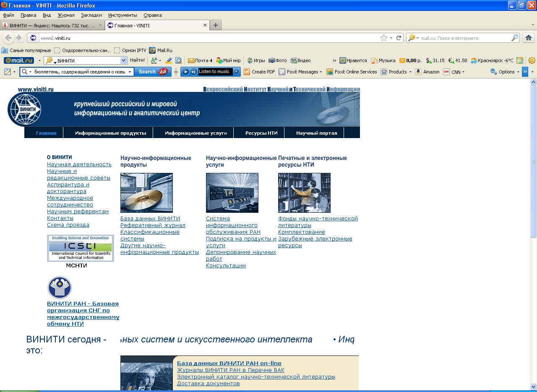Click the text size AA toolbar icon

click(154, 60)
